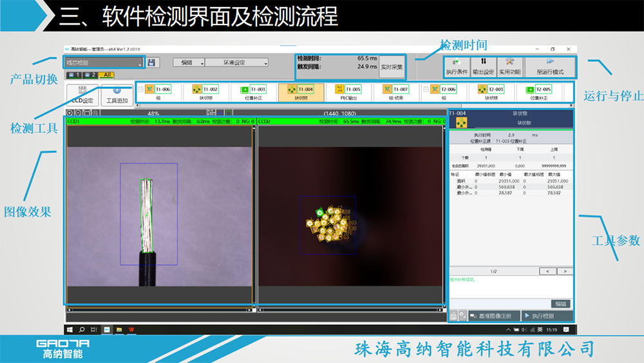
Task: Select the T2-005 position correction tool
Action: point(539,92)
